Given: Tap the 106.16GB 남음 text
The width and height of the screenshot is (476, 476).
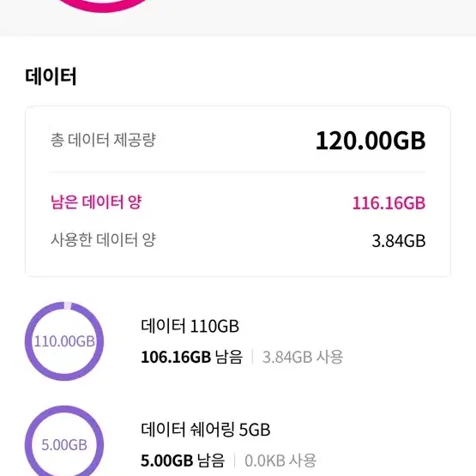Looking at the screenshot, I should coord(192,357).
